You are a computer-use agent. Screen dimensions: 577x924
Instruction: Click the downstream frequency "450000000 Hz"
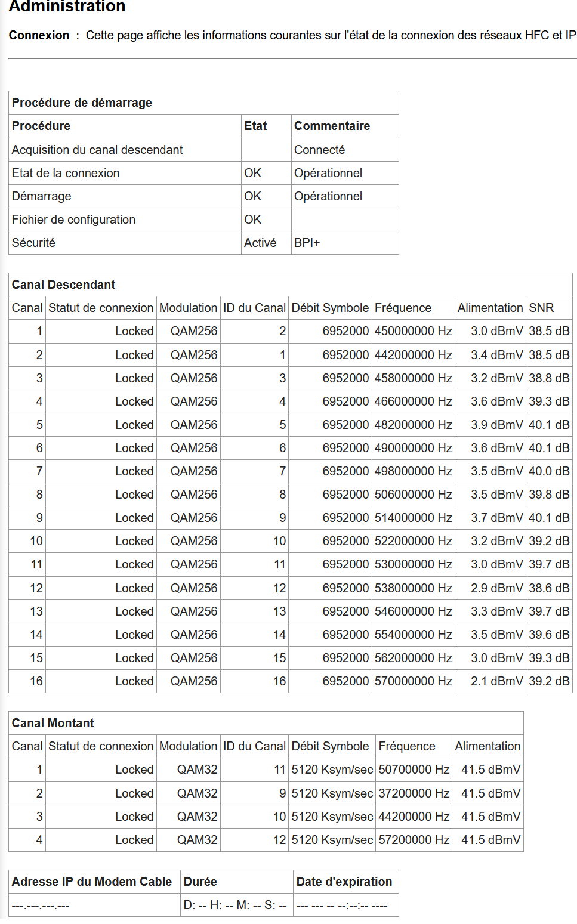[414, 331]
